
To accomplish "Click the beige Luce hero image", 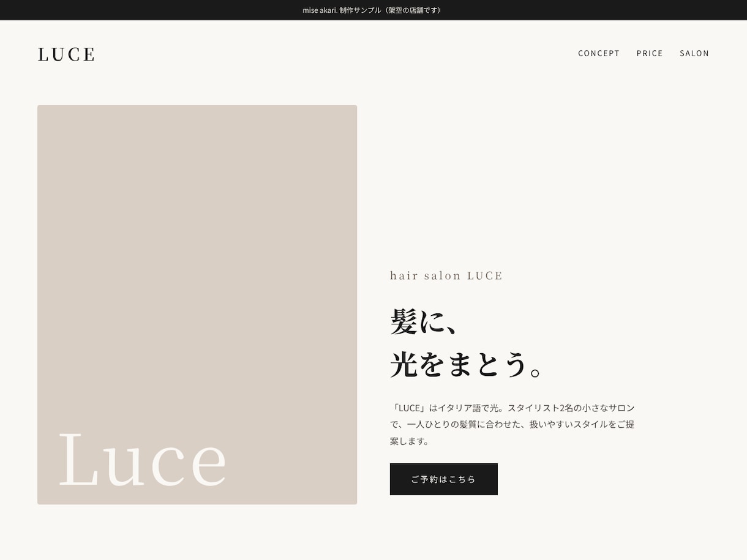I will click(197, 305).
